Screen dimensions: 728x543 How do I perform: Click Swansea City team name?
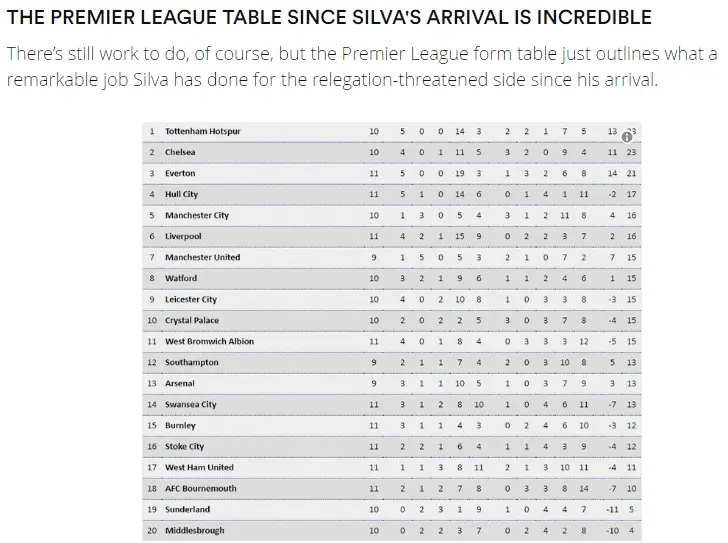click(x=190, y=404)
